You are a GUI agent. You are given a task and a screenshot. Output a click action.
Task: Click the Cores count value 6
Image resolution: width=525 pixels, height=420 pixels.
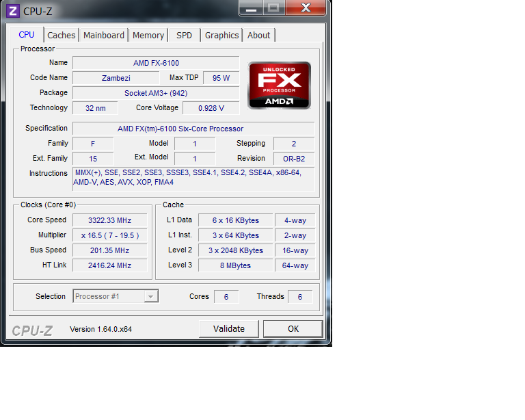226,297
